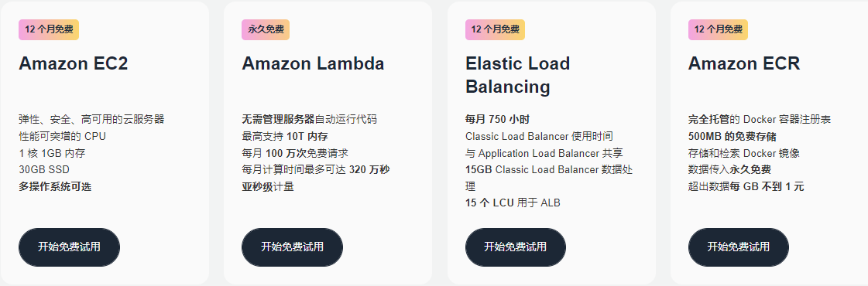Select the 12 个月免费 badge on ECR card
Image resolution: width=868 pixels, height=286 pixels.
point(718,30)
